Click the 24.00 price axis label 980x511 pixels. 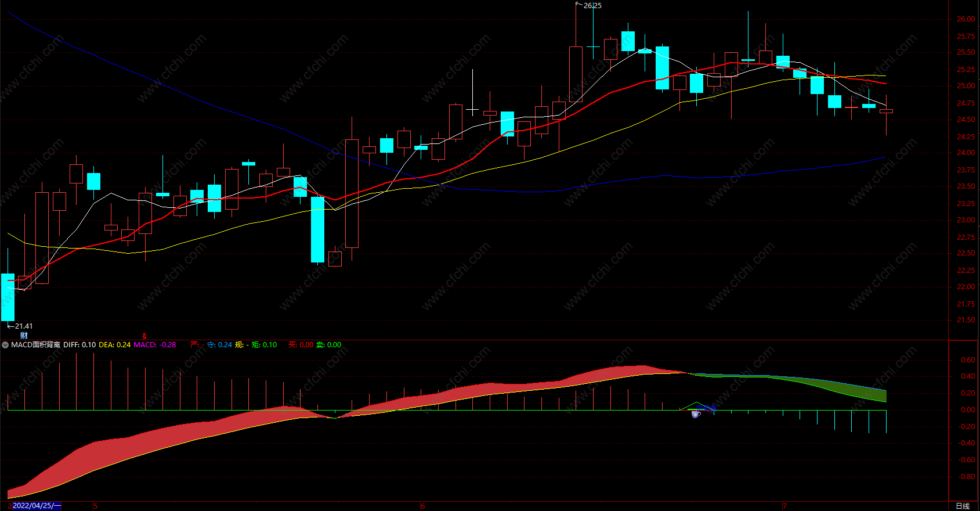coord(965,153)
